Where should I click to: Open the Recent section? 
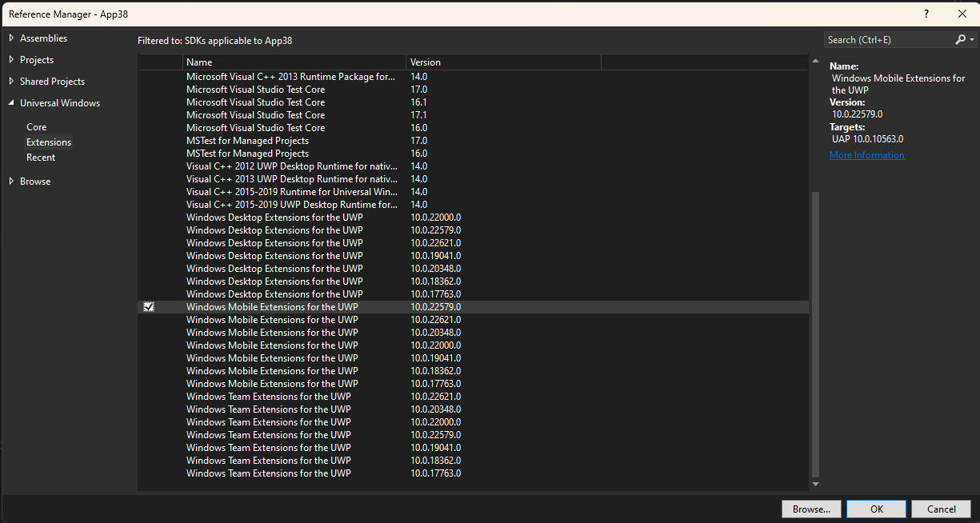click(41, 157)
